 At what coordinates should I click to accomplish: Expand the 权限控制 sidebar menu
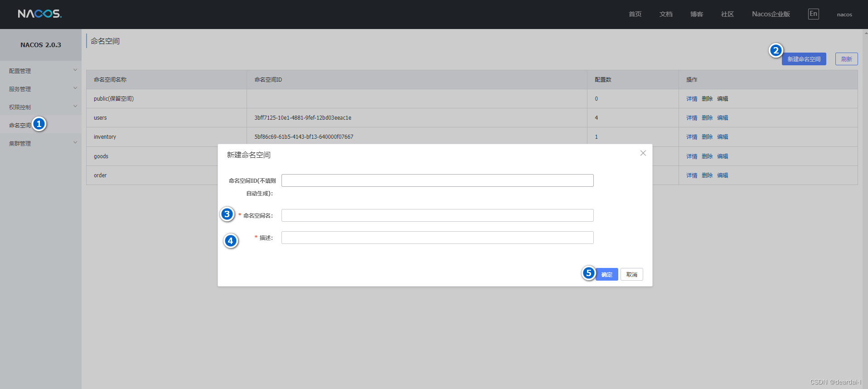(41, 107)
